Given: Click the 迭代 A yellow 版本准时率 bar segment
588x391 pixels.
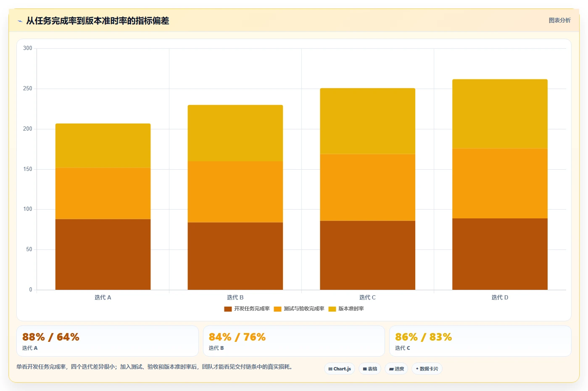Looking at the screenshot, I should 103,146.
